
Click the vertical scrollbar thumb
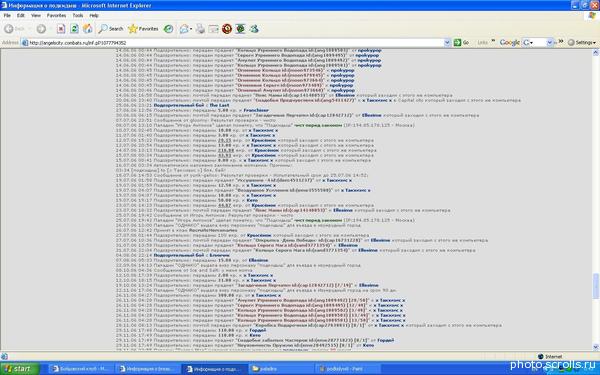click(596, 285)
